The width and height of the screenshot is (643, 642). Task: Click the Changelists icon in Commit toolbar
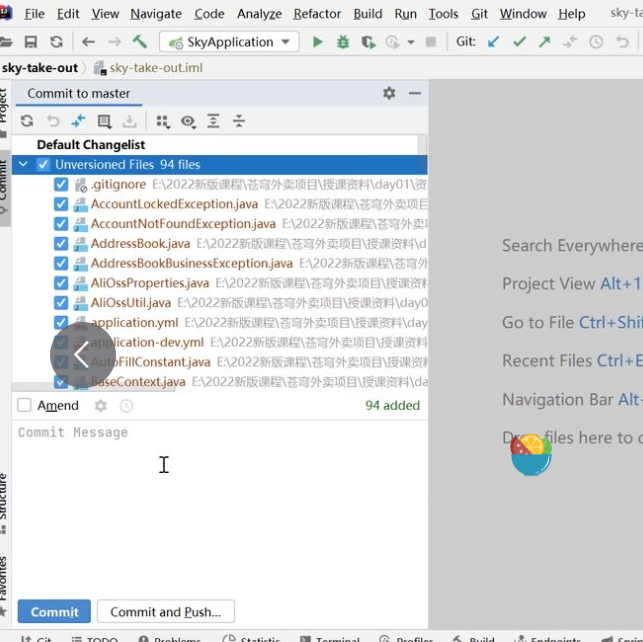[x=104, y=121]
